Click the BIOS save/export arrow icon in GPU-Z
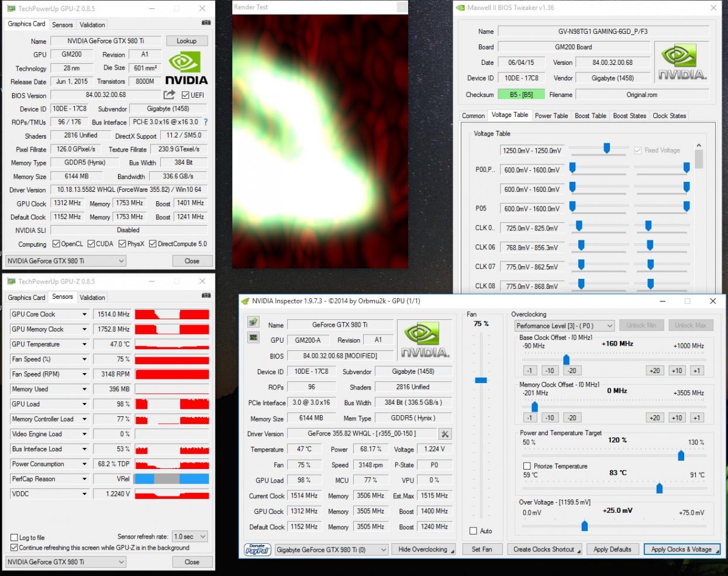 (170, 95)
